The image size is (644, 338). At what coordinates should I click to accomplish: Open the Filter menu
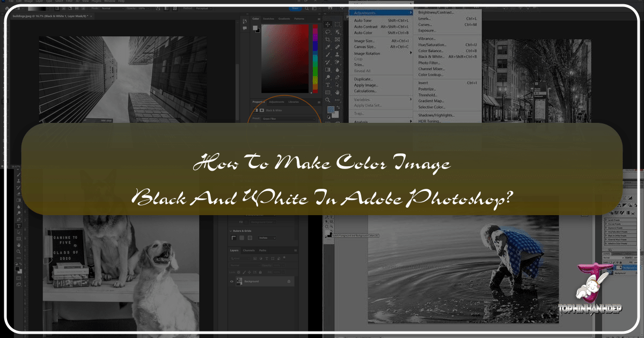point(69,1)
